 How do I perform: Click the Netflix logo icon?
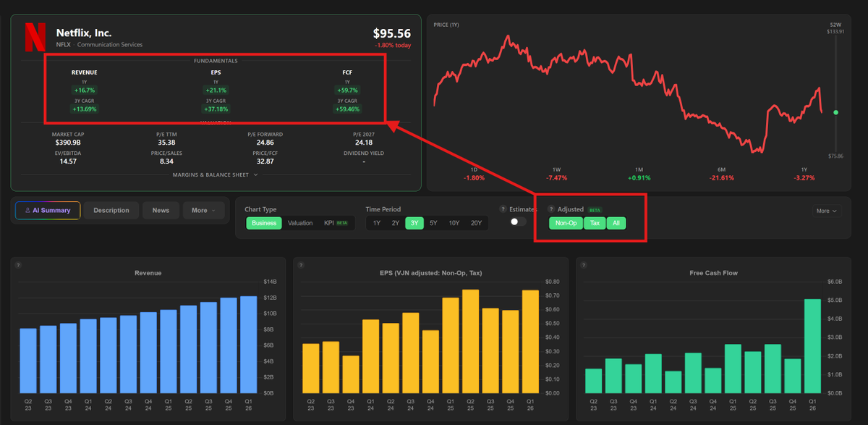35,38
